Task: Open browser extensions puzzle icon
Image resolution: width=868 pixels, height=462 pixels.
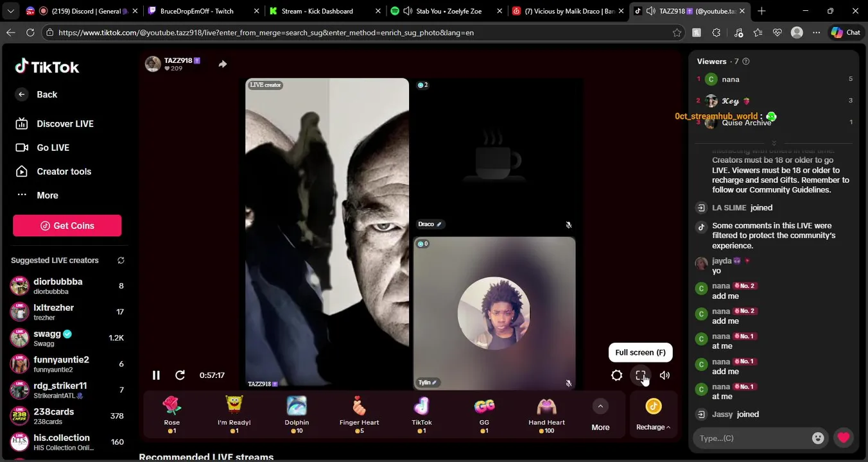Action: point(716,32)
